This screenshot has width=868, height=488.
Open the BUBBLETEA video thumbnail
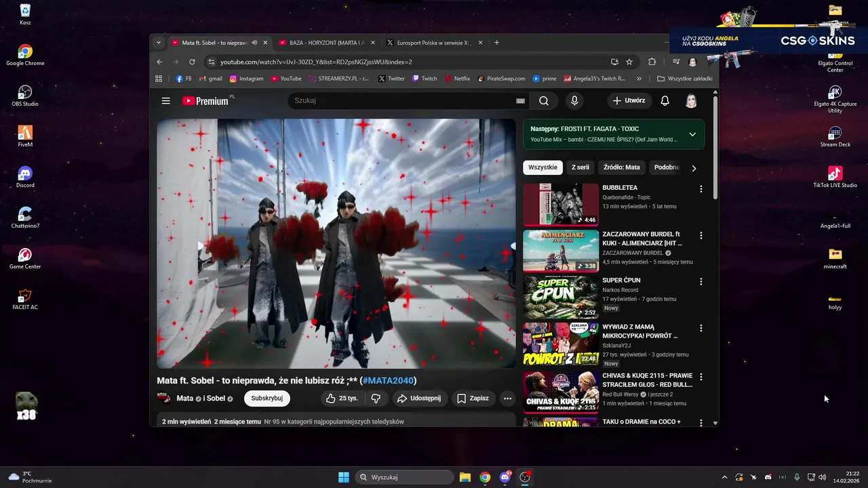tap(561, 205)
